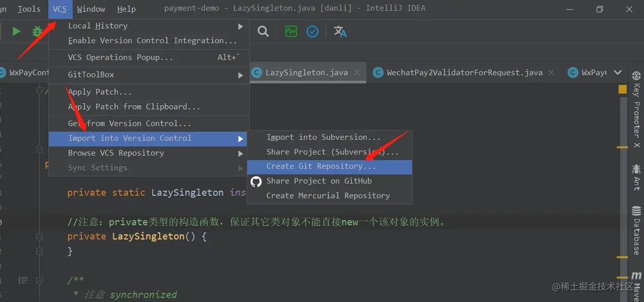Click the green Run play icon
Viewport: 644px width, 302px height.
(x=16, y=32)
